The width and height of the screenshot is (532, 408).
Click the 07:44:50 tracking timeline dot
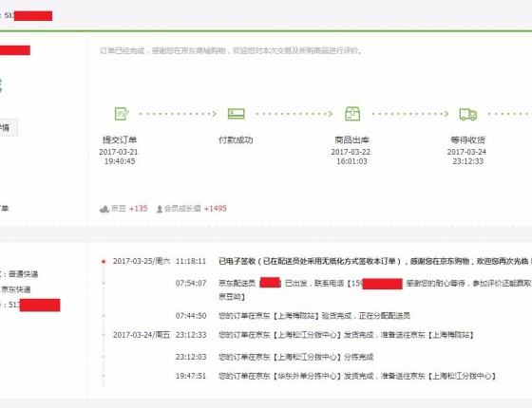tap(104, 316)
